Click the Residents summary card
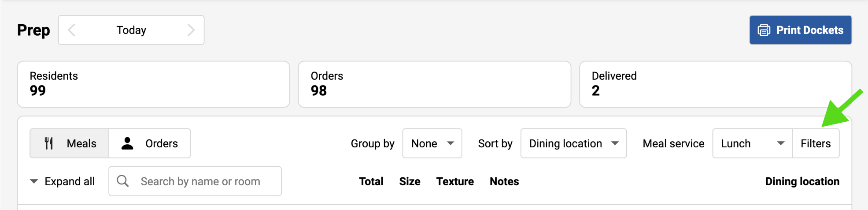868x210 pixels. (x=153, y=84)
